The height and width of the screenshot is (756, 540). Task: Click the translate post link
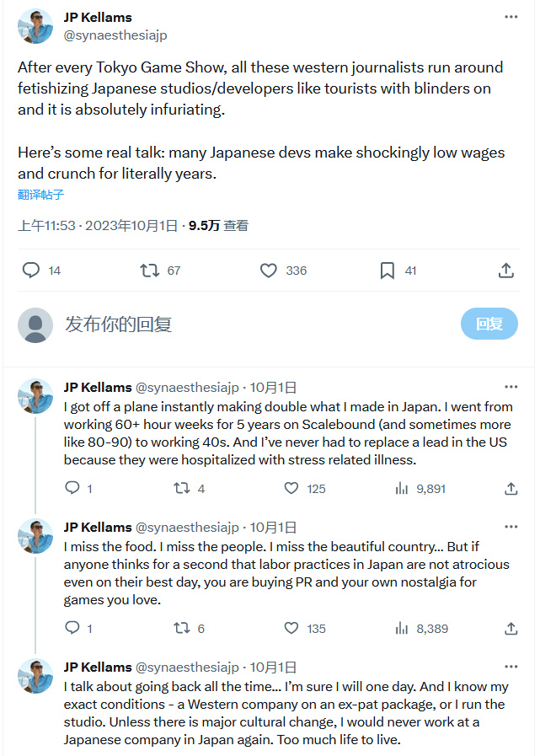tap(41, 195)
